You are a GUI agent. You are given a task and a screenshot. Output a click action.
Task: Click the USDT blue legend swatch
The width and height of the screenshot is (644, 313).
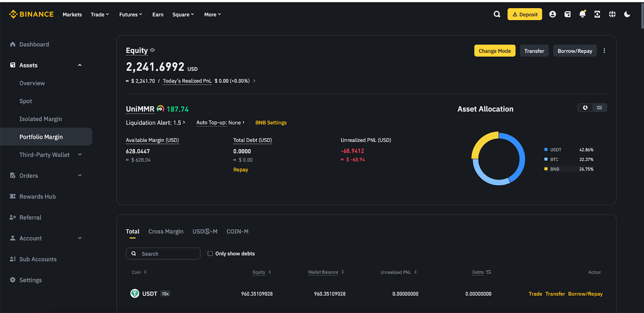click(546, 149)
